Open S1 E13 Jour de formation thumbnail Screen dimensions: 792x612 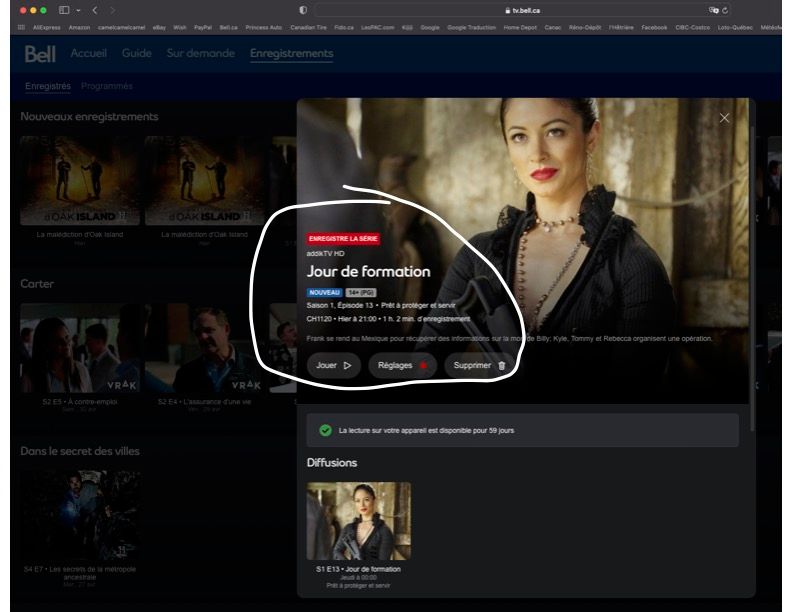click(x=358, y=521)
